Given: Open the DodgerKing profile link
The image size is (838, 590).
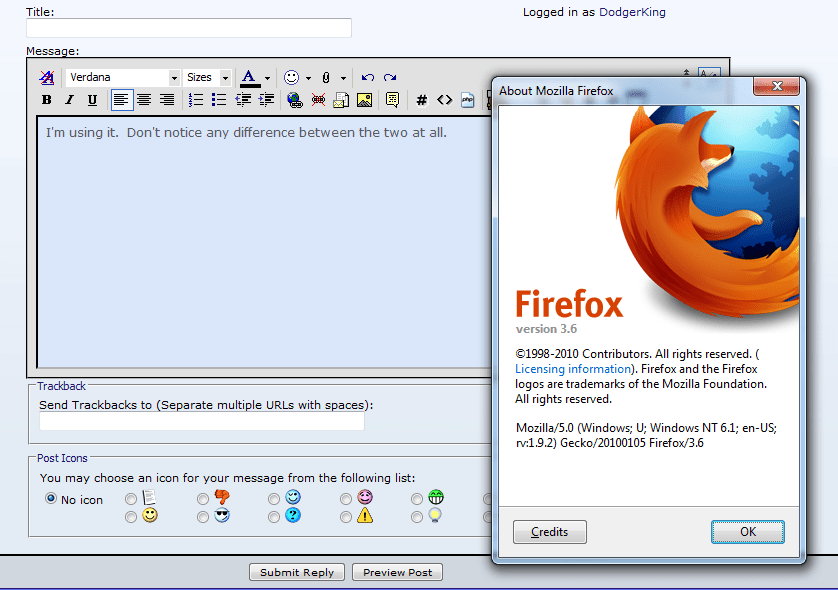Looking at the screenshot, I should pos(632,12).
